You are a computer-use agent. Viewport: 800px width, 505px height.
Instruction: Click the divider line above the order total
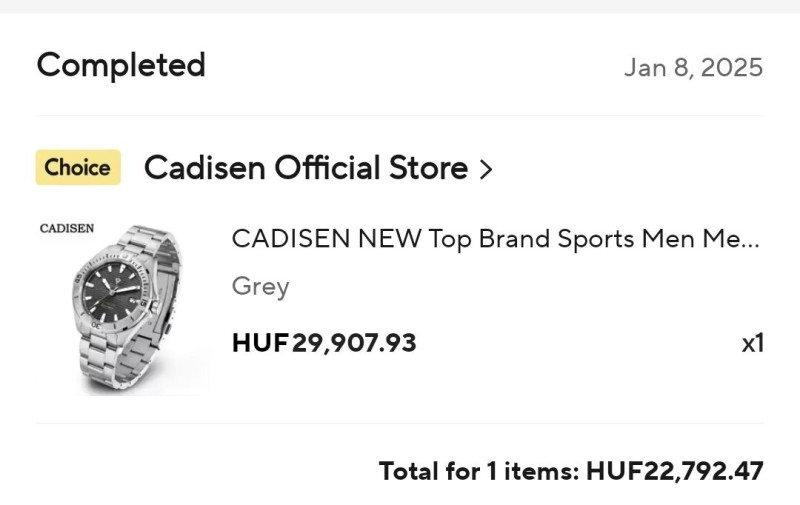tap(400, 423)
